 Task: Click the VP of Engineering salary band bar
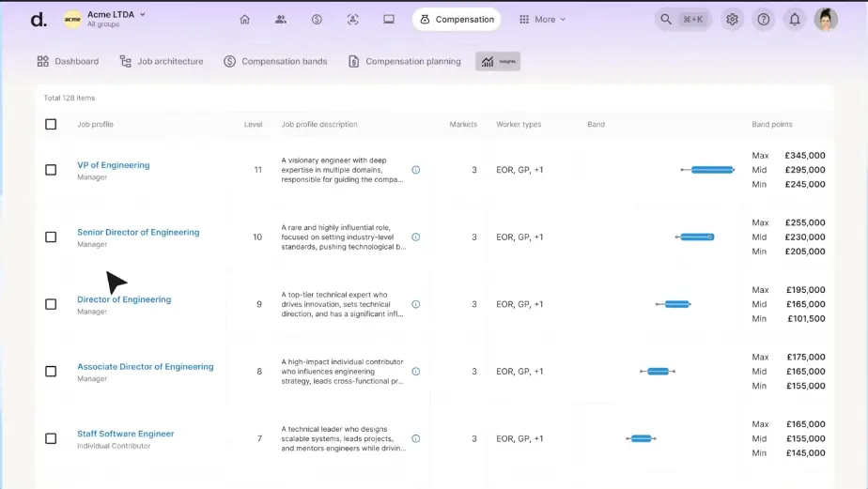[711, 170]
